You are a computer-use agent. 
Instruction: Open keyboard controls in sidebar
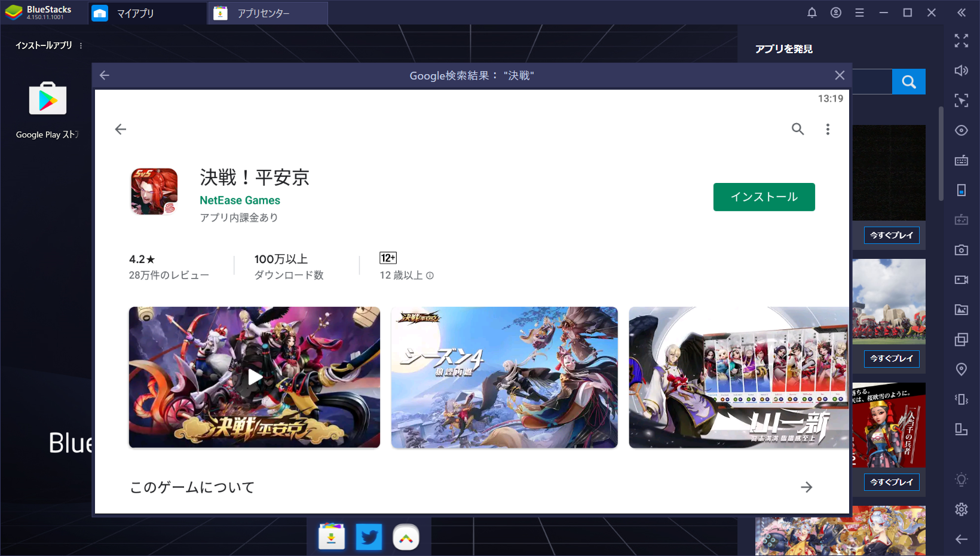coord(961,160)
